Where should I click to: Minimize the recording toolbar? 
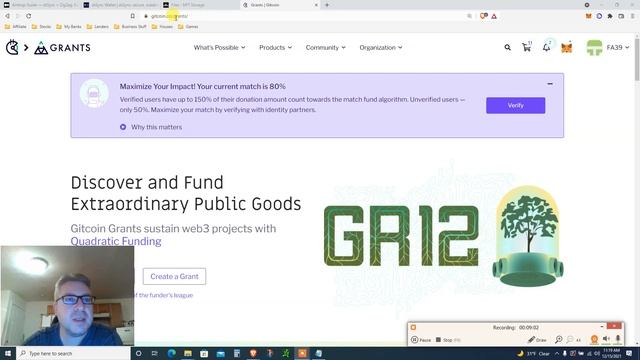point(602,327)
